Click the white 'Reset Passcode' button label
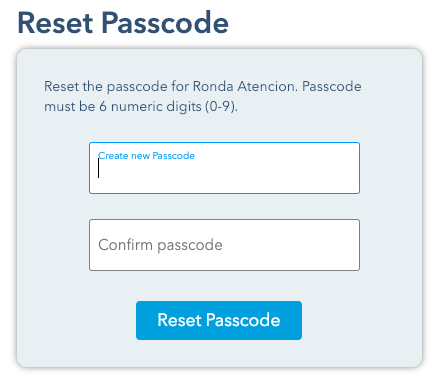Viewport: 434px width, 381px height. pyautogui.click(x=219, y=320)
